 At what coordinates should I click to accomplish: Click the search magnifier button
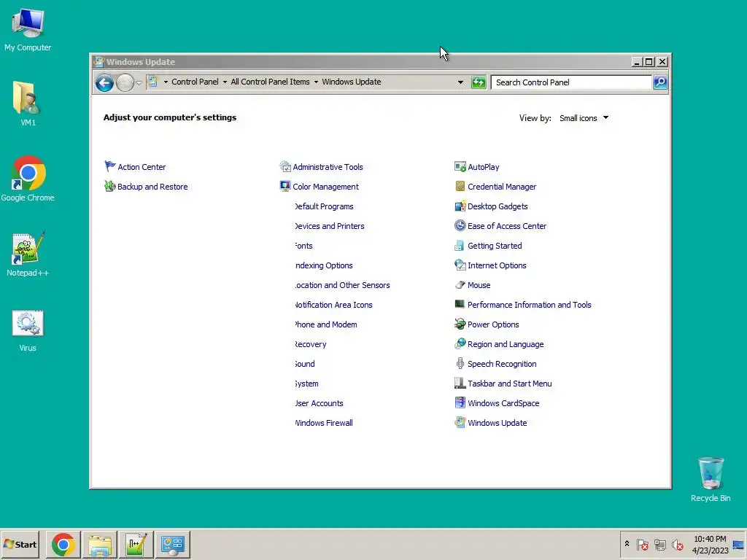[660, 82]
